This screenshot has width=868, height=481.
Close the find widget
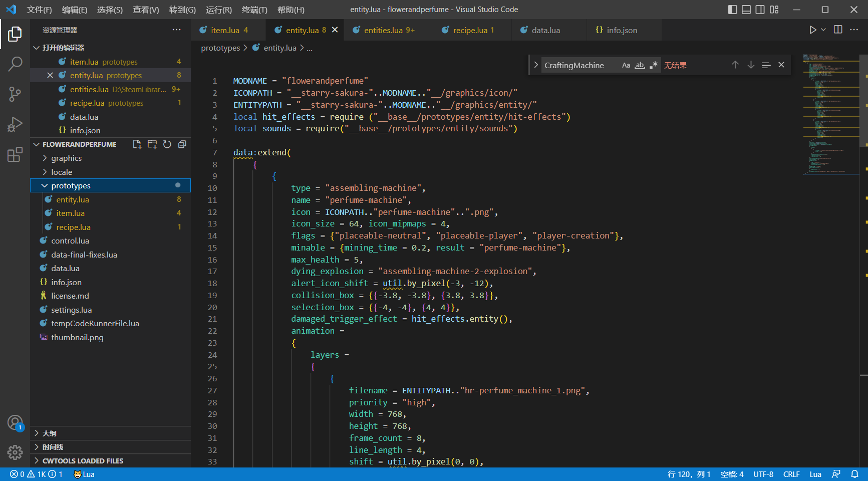781,65
